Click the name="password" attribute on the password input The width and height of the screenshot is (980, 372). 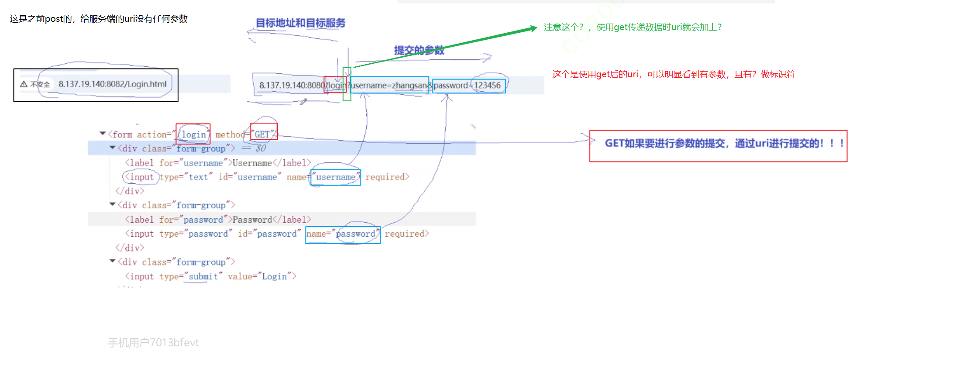(x=343, y=234)
